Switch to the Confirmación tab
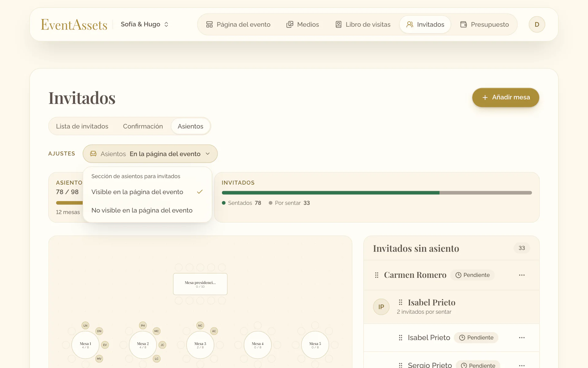This screenshot has width=588, height=368. tap(143, 126)
